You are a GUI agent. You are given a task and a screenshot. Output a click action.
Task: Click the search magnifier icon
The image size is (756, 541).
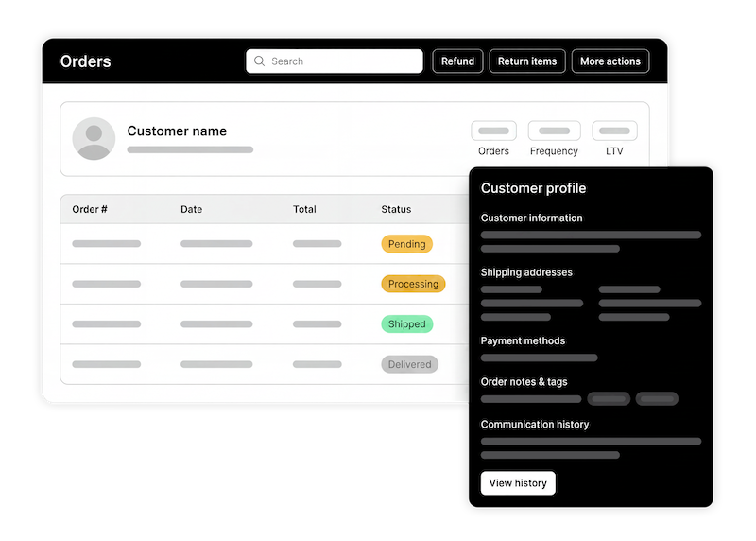click(259, 61)
